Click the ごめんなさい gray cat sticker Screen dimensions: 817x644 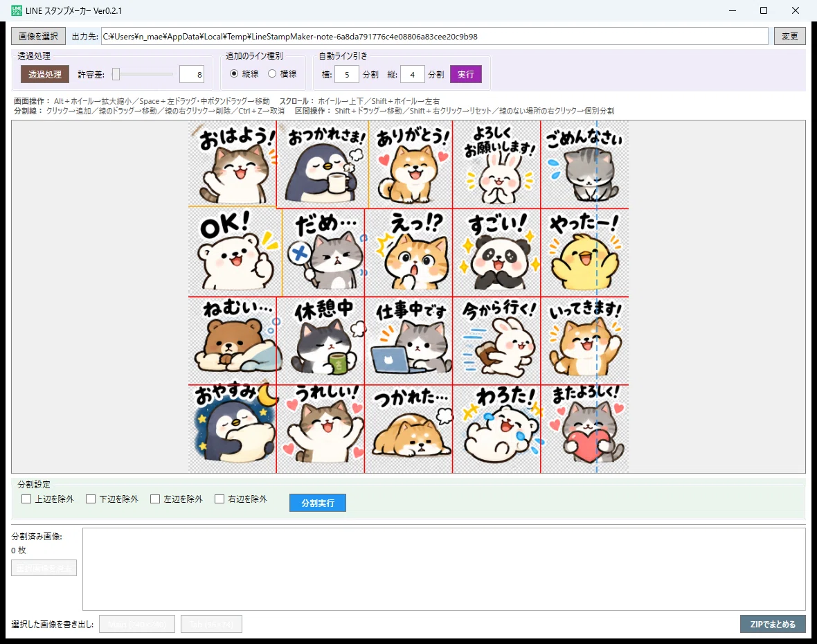pos(584,165)
